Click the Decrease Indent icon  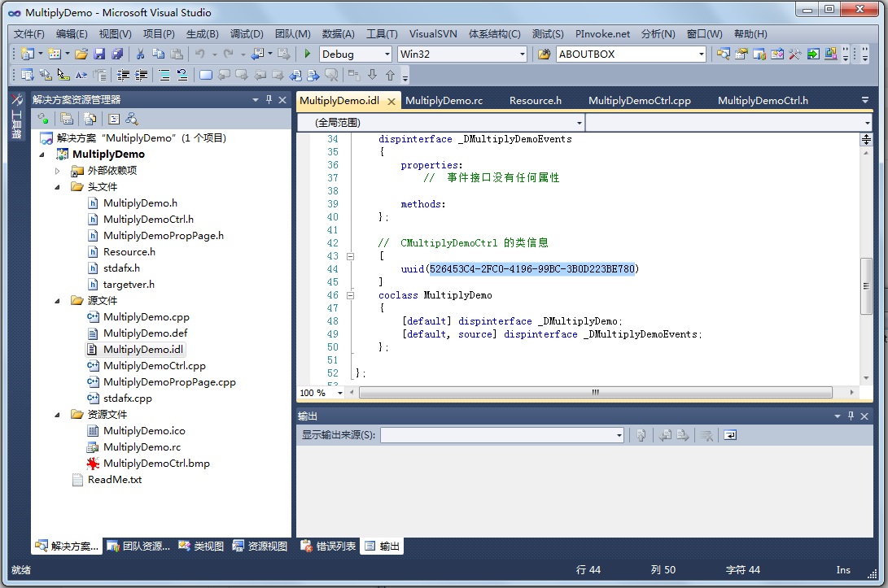[x=123, y=75]
